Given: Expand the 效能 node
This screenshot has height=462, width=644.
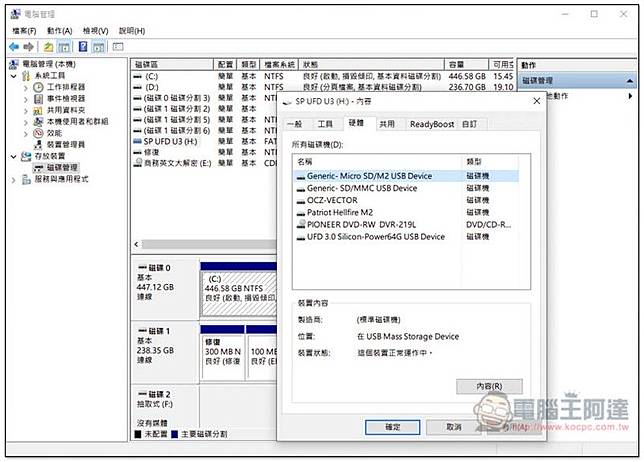Looking at the screenshot, I should [x=25, y=133].
